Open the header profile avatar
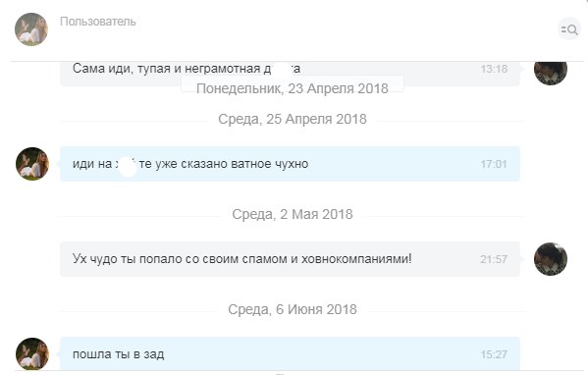The width and height of the screenshot is (588, 375). (31, 29)
